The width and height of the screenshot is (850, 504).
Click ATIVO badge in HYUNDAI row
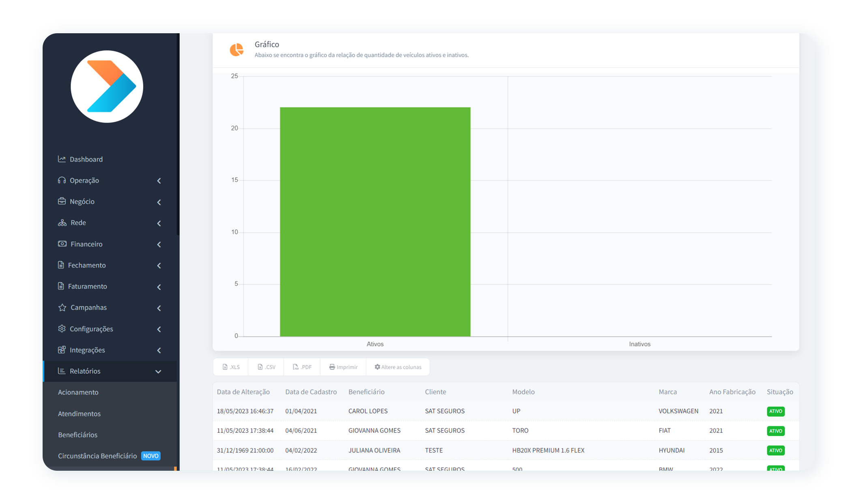click(776, 450)
